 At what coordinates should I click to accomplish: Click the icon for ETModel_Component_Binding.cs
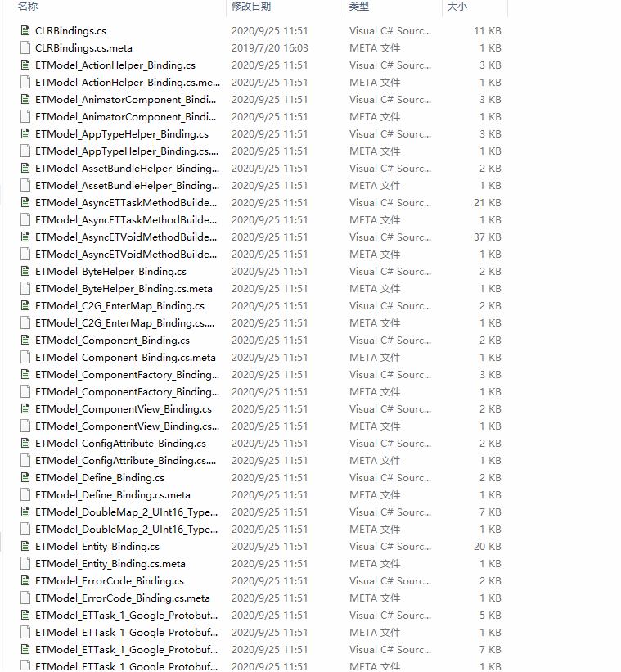[25, 341]
